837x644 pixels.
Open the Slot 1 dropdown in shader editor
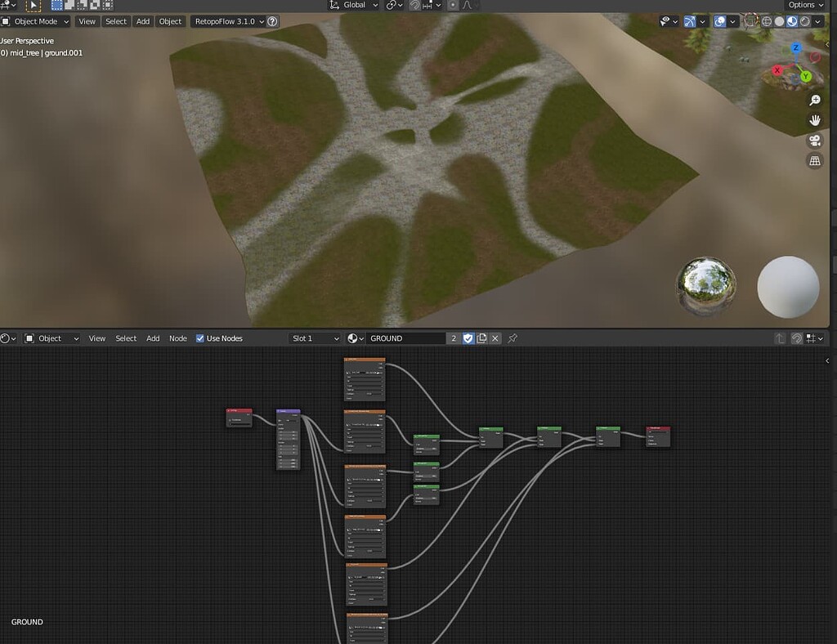[x=315, y=338]
